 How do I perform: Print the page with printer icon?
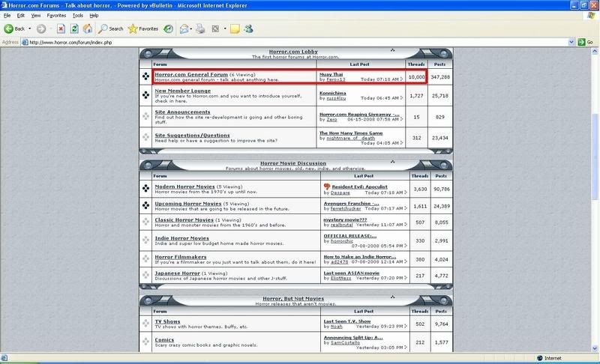tap(200, 28)
